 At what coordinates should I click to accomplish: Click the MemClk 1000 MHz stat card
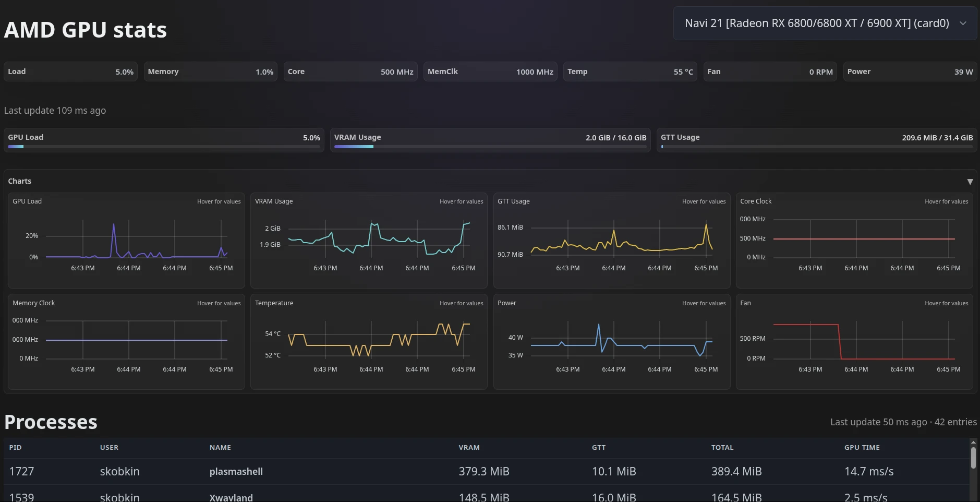click(490, 71)
